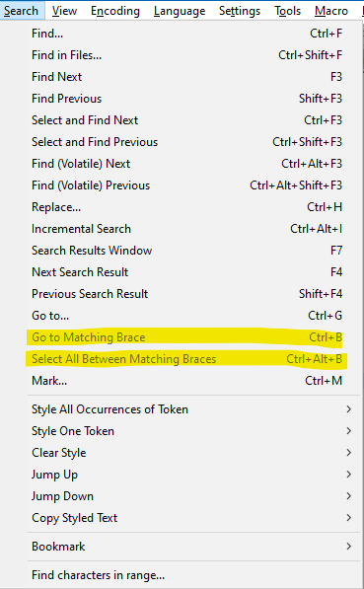Open the View menu
Screen dimensions: 364x589
(x=64, y=11)
